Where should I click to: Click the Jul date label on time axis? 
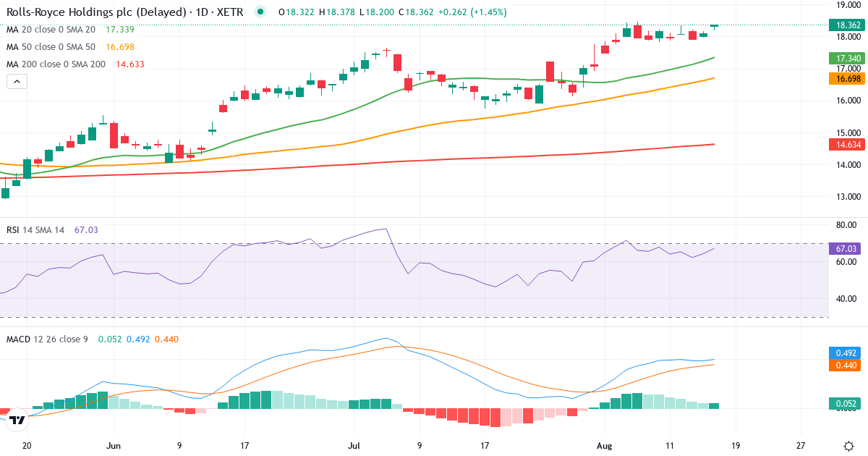click(354, 446)
